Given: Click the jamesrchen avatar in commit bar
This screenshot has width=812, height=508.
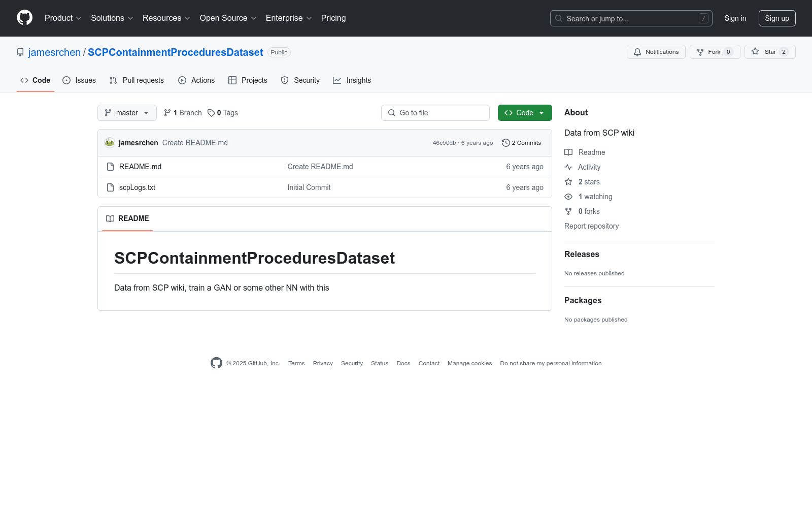Looking at the screenshot, I should pyautogui.click(x=110, y=143).
